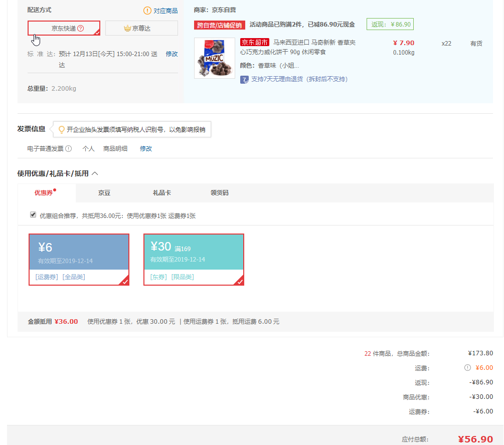504x445 pixels.
Task: Select 京东快递 delivery option
Action: [x=64, y=28]
